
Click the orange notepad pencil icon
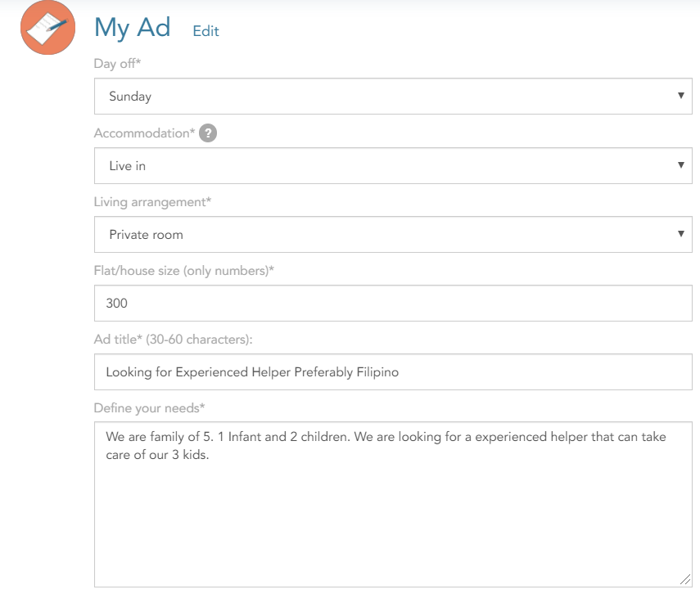click(47, 27)
